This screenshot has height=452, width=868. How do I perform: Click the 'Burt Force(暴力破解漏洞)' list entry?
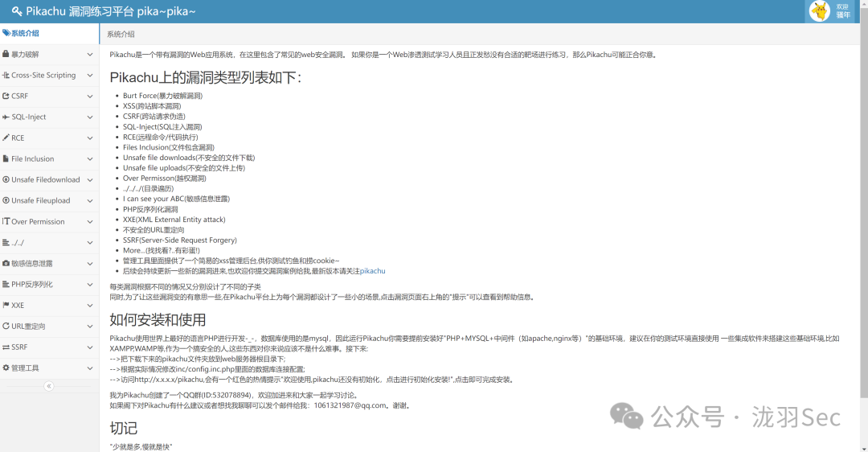point(162,96)
